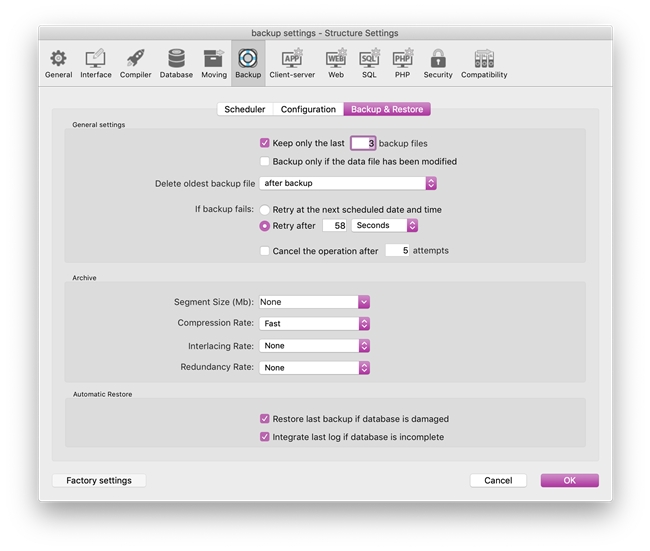Image resolution: width=650 pixels, height=551 pixels.
Task: Select the Client-server settings icon
Action: click(x=292, y=61)
